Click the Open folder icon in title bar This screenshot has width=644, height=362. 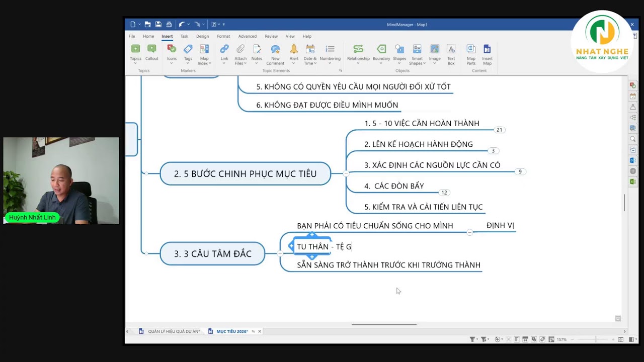pos(147,24)
